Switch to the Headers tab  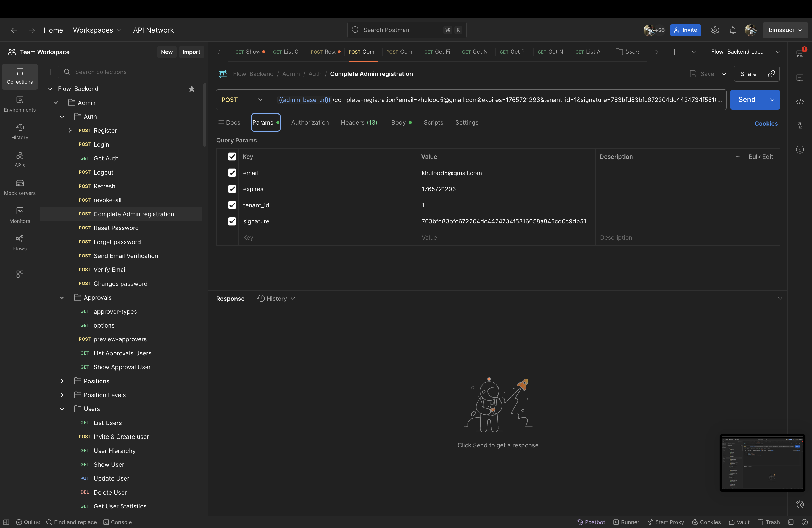(358, 122)
